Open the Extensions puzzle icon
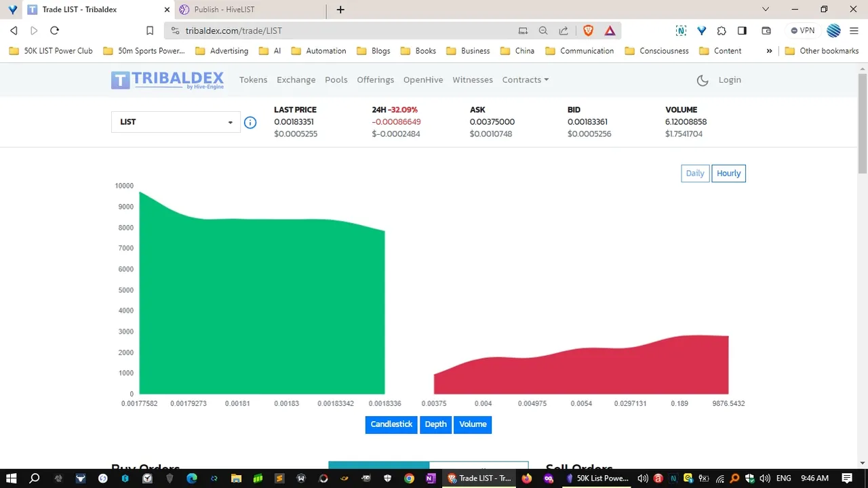 click(722, 30)
